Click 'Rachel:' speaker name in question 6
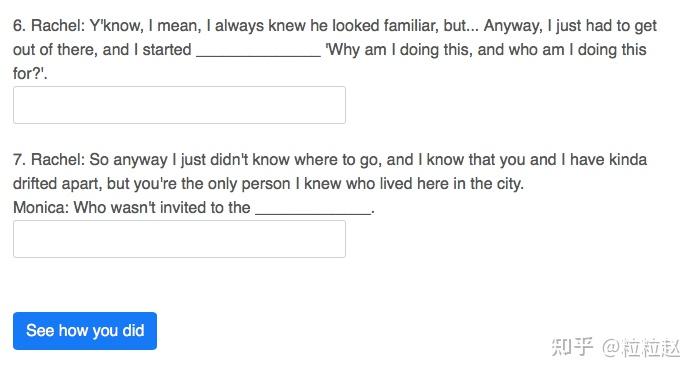Image resolution: width=698 pixels, height=376 pixels. (x=58, y=26)
